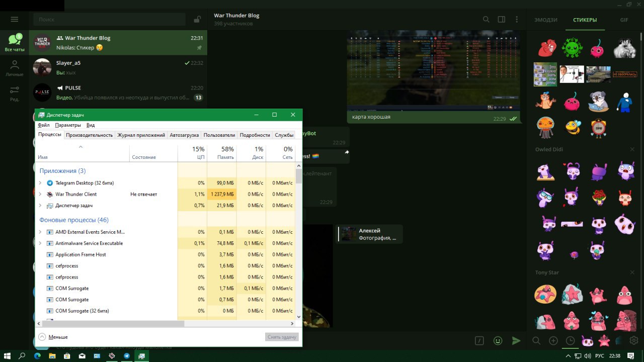Viewport: 644px width, 362px height.
Task: Open Производительность tab in Task Manager
Action: (89, 135)
